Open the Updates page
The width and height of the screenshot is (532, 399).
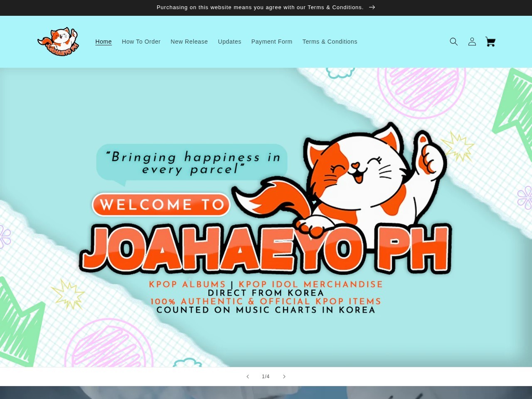[x=229, y=42]
